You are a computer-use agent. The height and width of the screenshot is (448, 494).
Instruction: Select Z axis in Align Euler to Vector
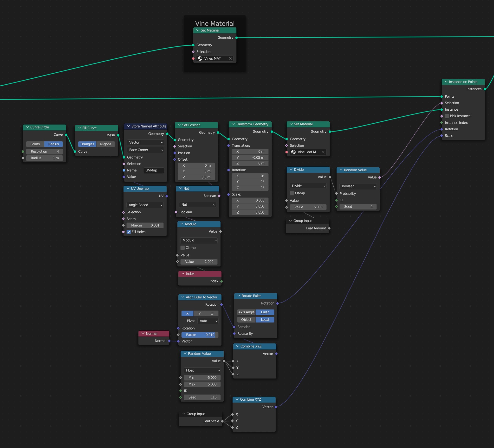pyautogui.click(x=212, y=313)
